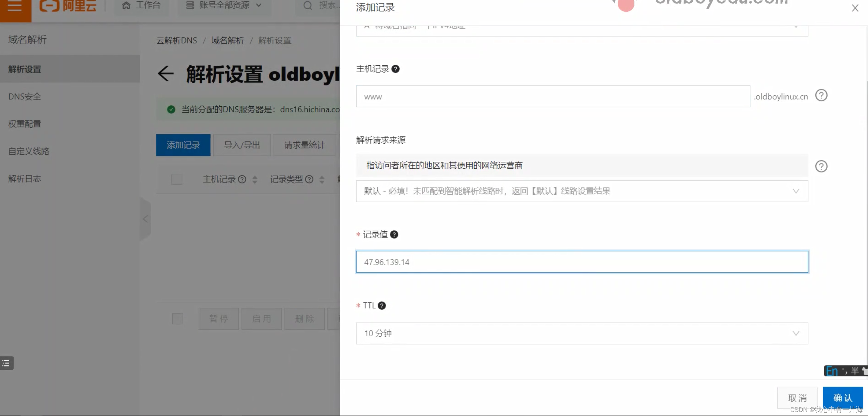868x416 pixels.
Task: Open 解析日志 in the left sidebar
Action: click(25, 179)
